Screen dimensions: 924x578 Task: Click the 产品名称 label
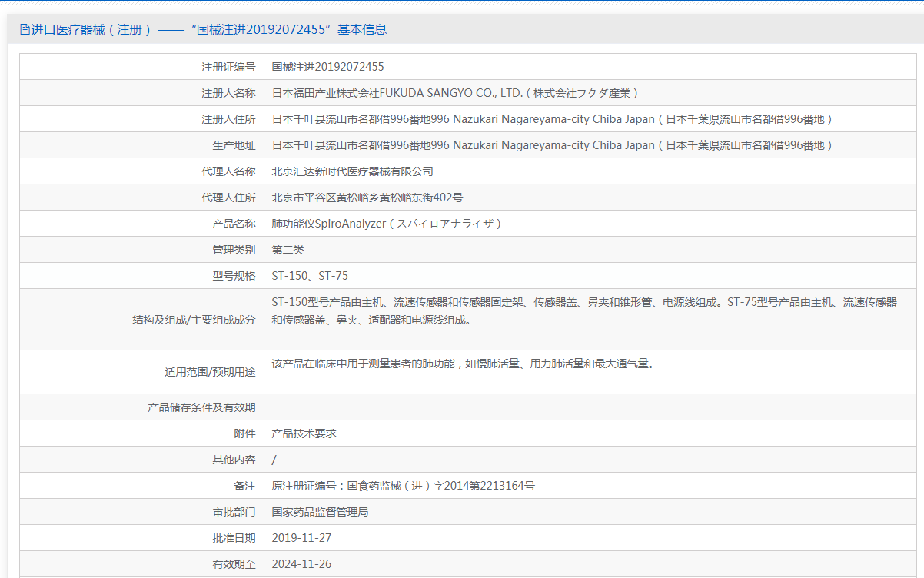(234, 224)
